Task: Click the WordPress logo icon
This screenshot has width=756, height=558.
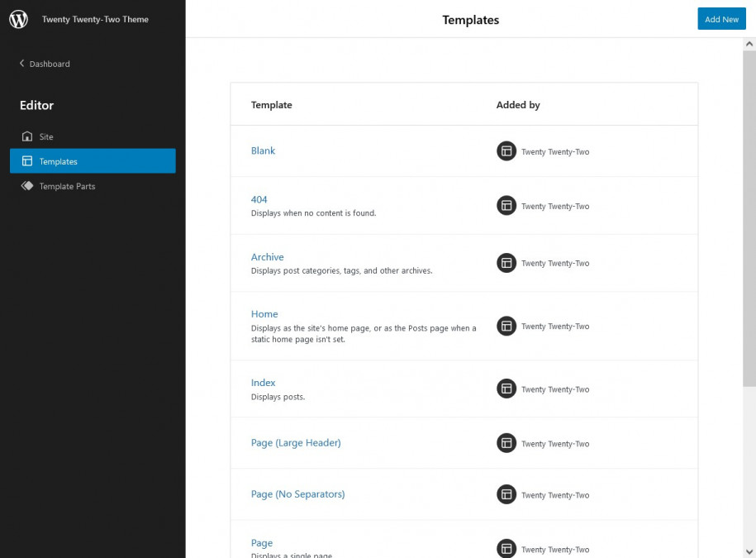Action: coord(18,19)
